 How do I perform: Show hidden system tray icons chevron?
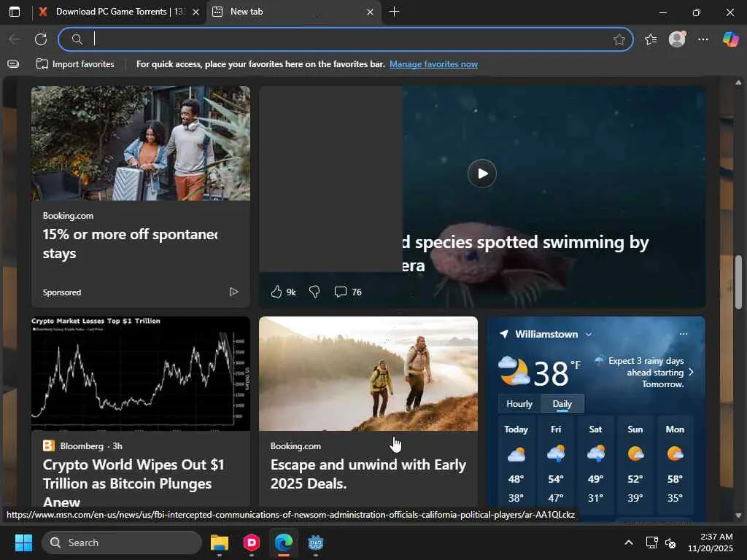629,542
